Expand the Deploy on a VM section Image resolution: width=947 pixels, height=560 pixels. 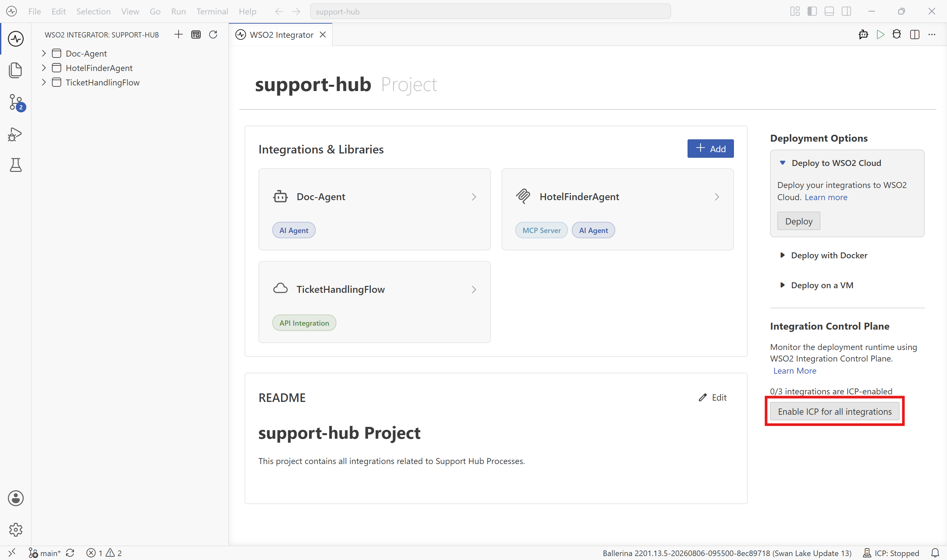coord(783,285)
